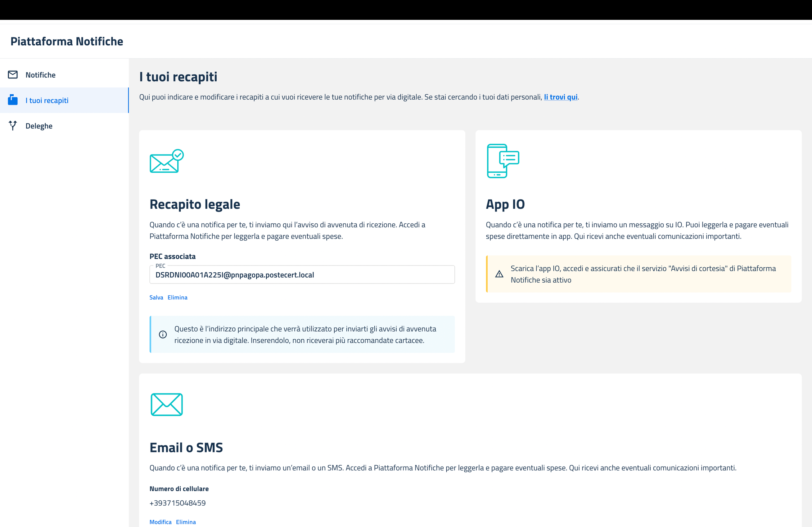Screen dimensions: 812x527
Task: Click the Email o SMS envelope icon
Action: pos(166,404)
